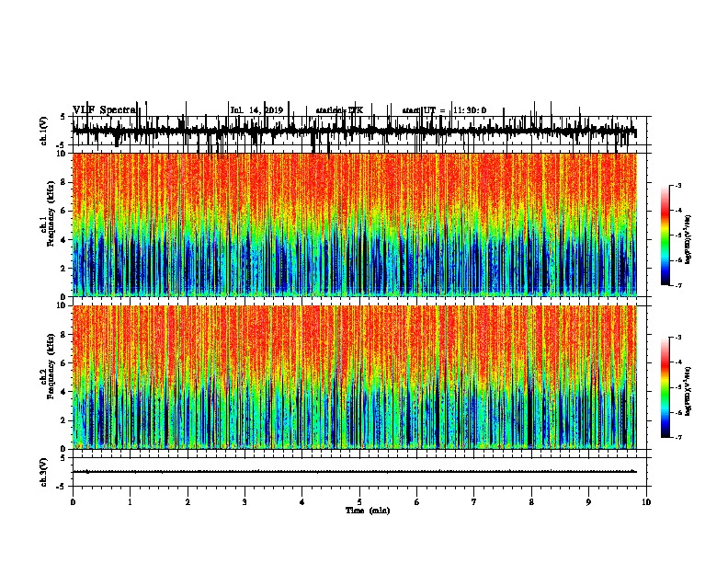Click time axis tick label '6'
The height and width of the screenshot is (563, 728).
point(417,502)
